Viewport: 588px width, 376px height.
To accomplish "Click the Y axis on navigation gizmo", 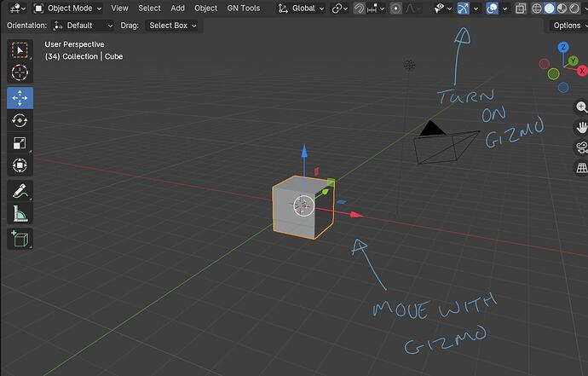I will point(573,61).
